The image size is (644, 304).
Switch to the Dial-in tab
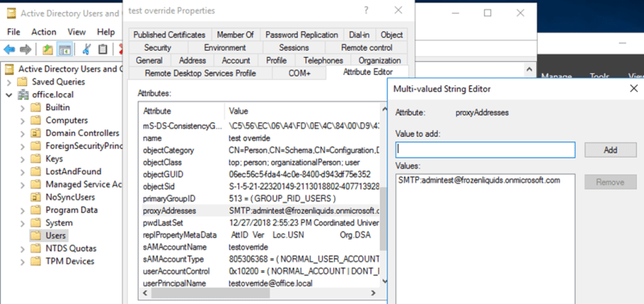coord(359,35)
